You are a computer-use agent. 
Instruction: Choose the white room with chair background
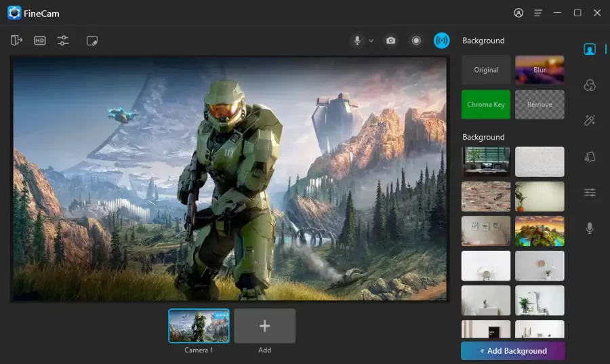(486, 266)
